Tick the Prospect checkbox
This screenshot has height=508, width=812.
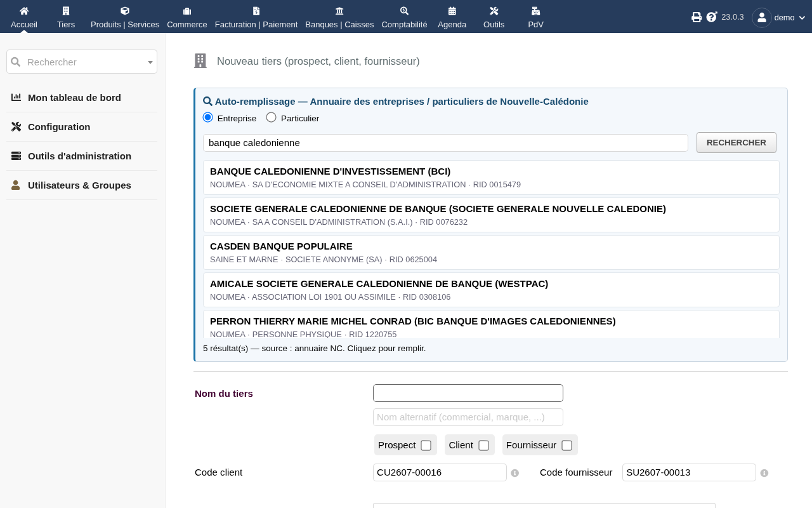point(426,445)
